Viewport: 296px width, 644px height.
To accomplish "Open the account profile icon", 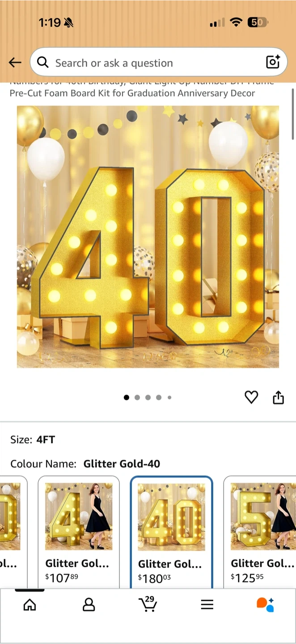I will pyautogui.click(x=89, y=605).
